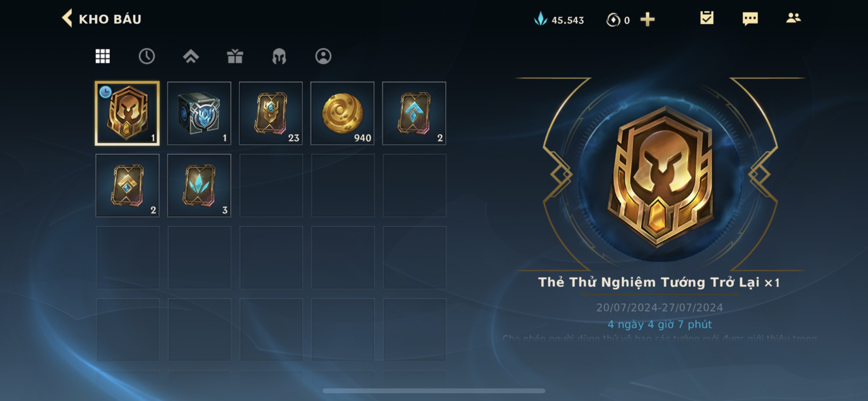Go back using the Kho Báu arrow
Screen dimensions: 868x401
point(67,18)
